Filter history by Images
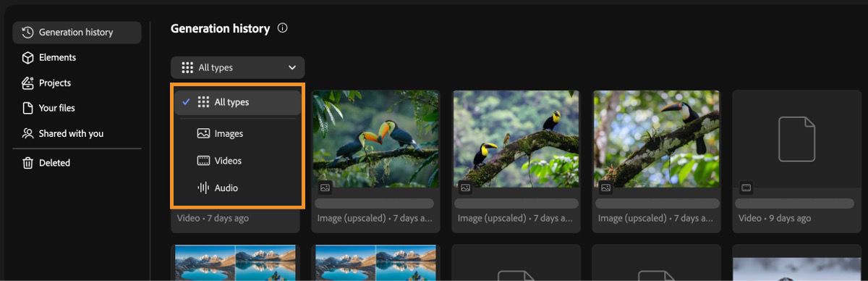 [238, 134]
